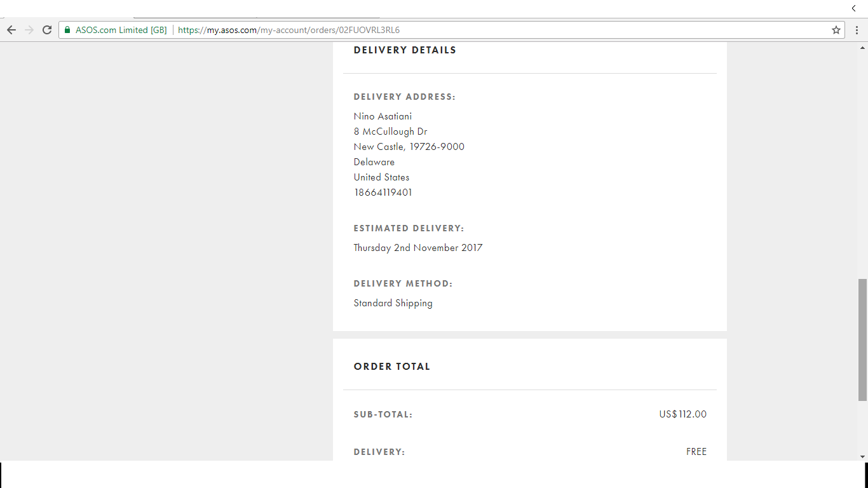The height and width of the screenshot is (488, 868).
Task: View certificate via ASOS.com Limited [GB] label
Action: tap(121, 30)
